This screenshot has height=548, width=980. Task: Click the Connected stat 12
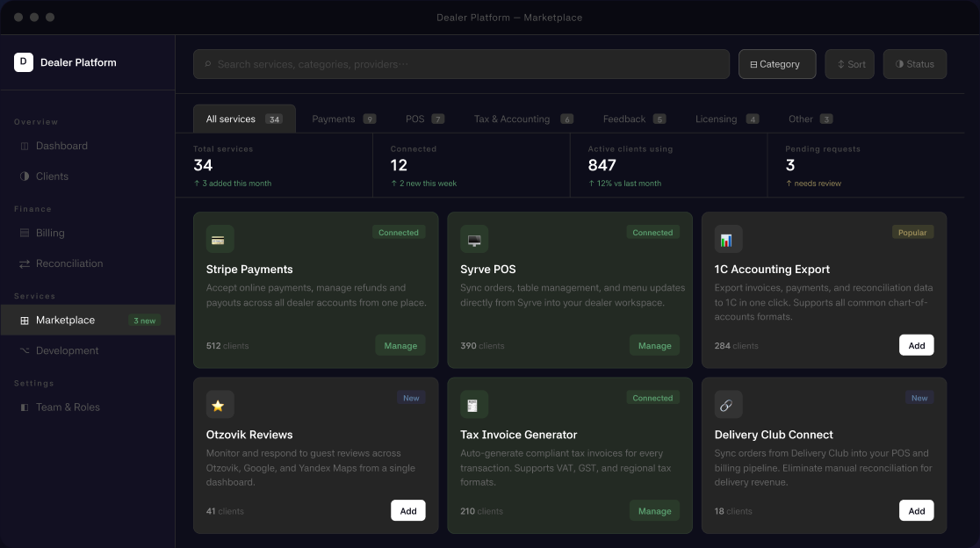click(399, 166)
